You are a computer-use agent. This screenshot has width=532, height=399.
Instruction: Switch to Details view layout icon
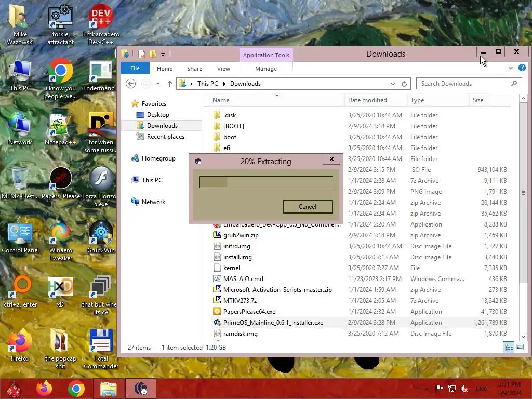[509, 348]
